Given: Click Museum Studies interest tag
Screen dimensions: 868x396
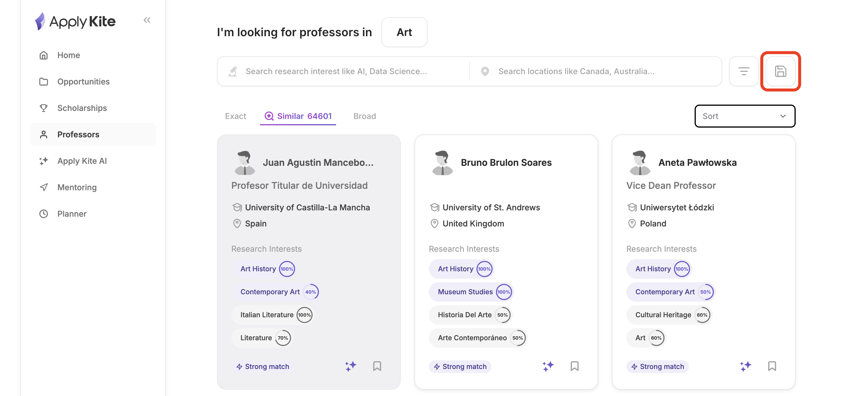Looking at the screenshot, I should pos(465,292).
